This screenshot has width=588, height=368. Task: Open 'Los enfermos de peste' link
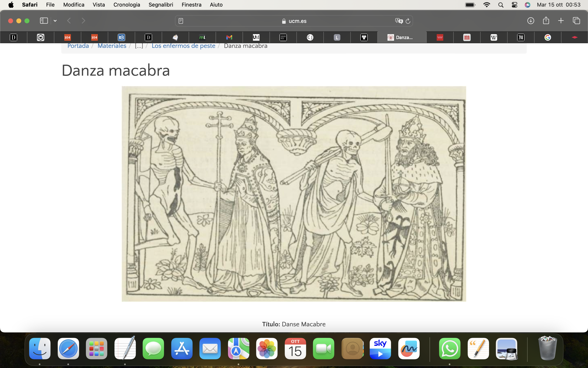click(184, 46)
